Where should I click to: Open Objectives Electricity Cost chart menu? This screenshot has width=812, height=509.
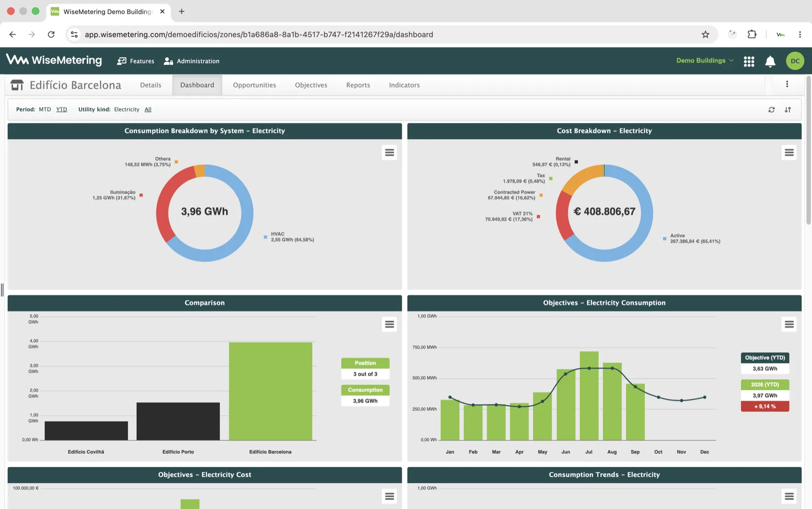[x=389, y=497]
